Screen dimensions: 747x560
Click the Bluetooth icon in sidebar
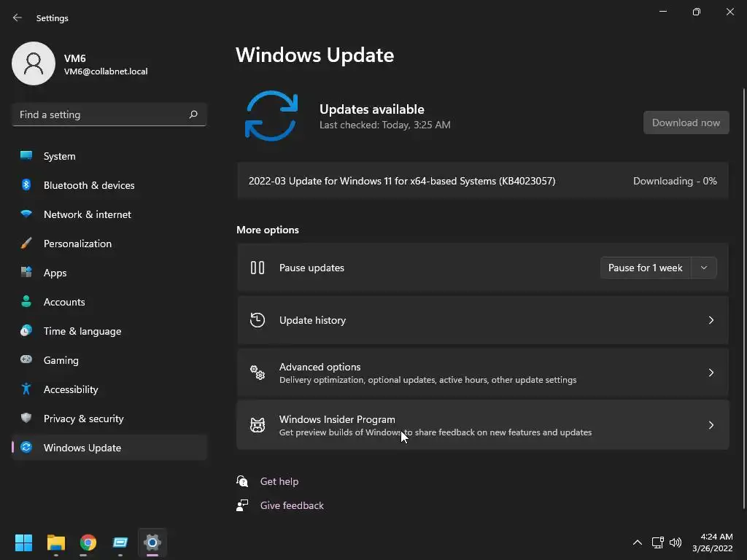[26, 184]
